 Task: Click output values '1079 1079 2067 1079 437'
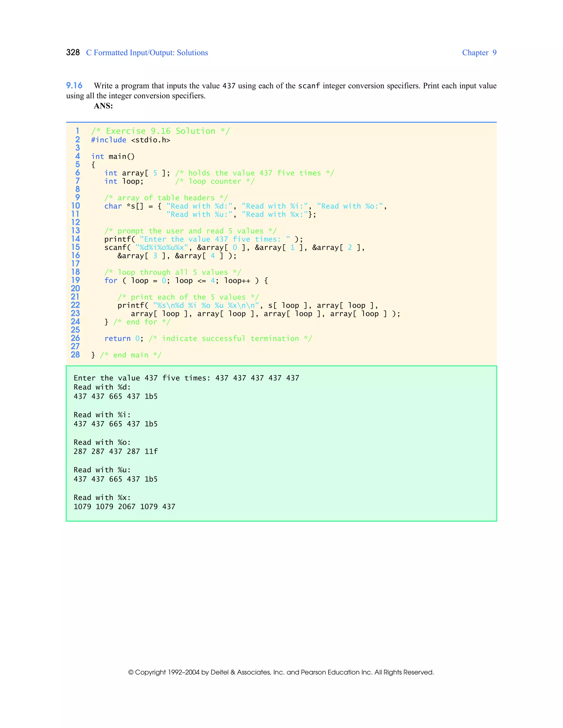(x=125, y=507)
